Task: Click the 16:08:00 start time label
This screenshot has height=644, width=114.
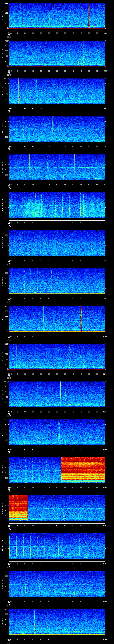Action: click(9, 298)
